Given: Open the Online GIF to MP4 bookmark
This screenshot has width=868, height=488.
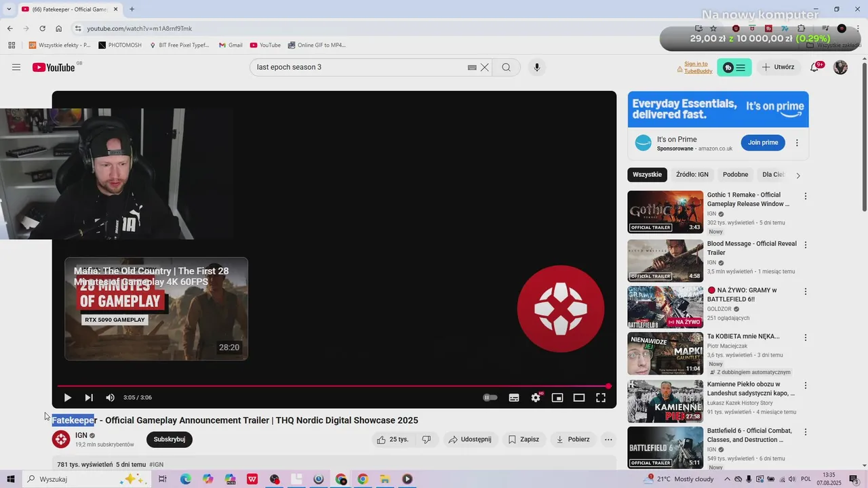Looking at the screenshot, I should point(317,45).
